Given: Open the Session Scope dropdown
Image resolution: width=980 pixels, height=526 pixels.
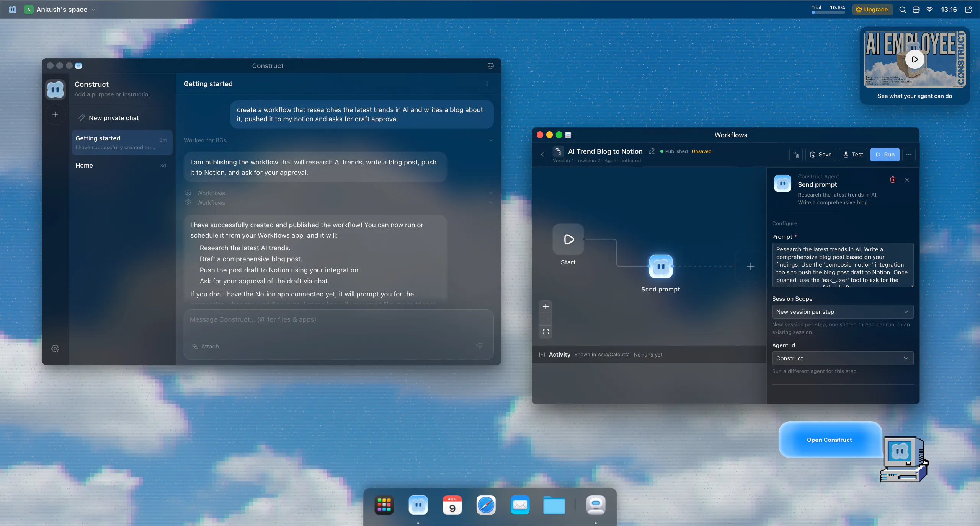Looking at the screenshot, I should click(843, 312).
